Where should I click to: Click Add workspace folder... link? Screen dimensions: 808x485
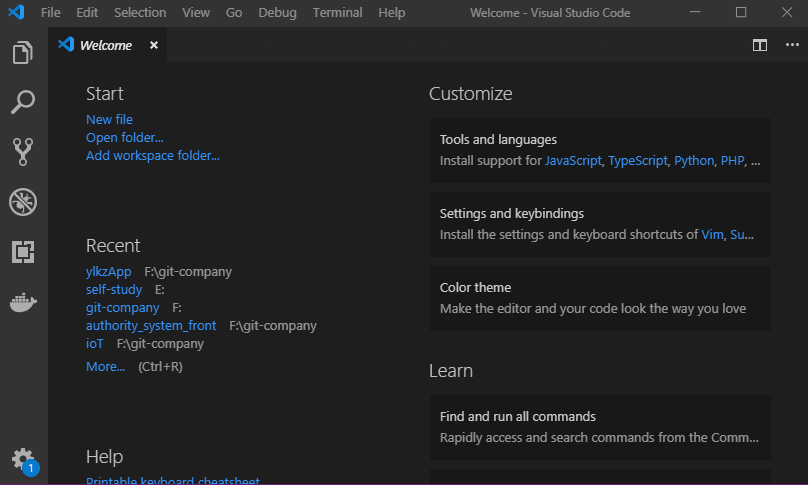pos(153,156)
